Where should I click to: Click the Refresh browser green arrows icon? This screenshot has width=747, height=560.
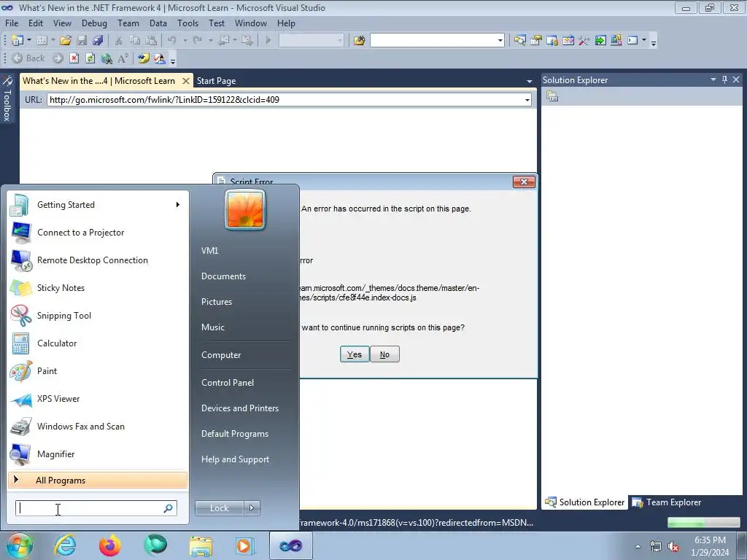coord(90,58)
